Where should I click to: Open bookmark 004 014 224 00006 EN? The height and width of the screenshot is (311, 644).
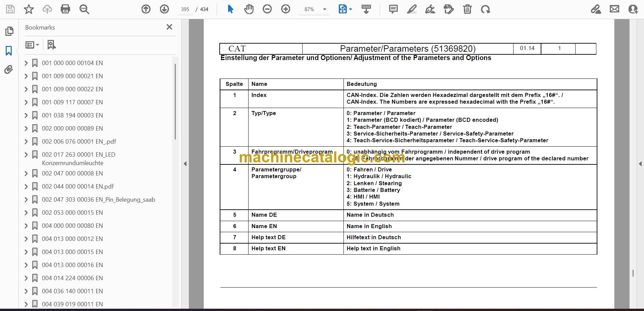click(x=72, y=278)
